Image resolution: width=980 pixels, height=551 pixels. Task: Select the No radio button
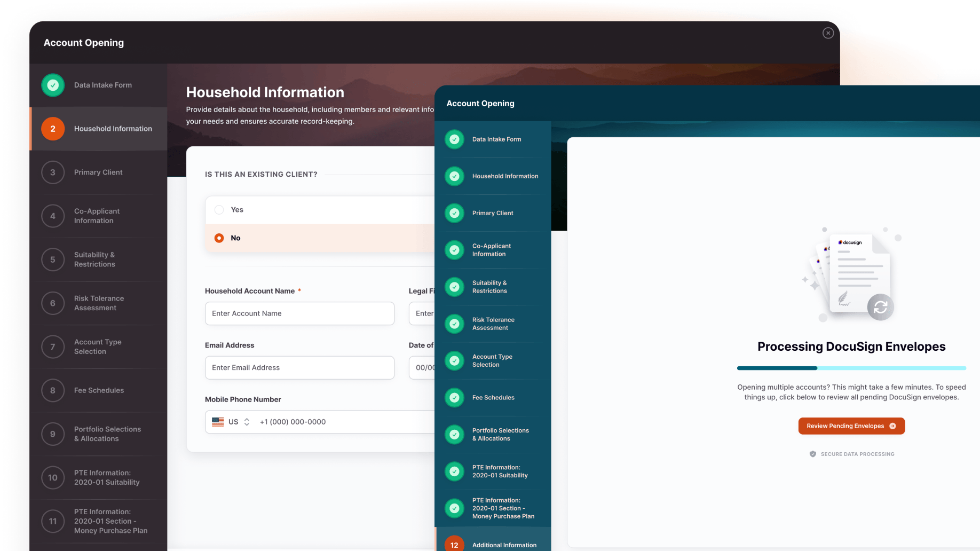[x=219, y=238]
